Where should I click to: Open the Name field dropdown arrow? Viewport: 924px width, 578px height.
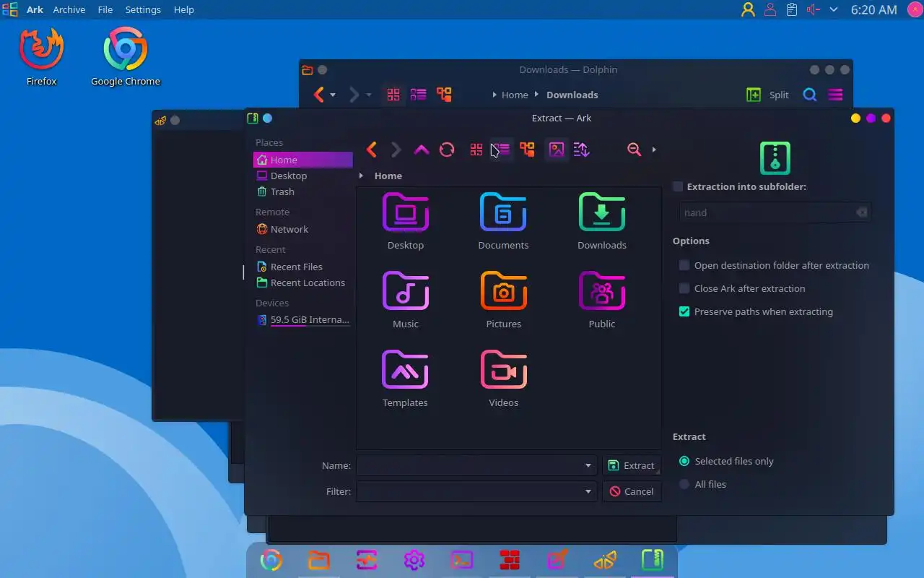(x=588, y=466)
